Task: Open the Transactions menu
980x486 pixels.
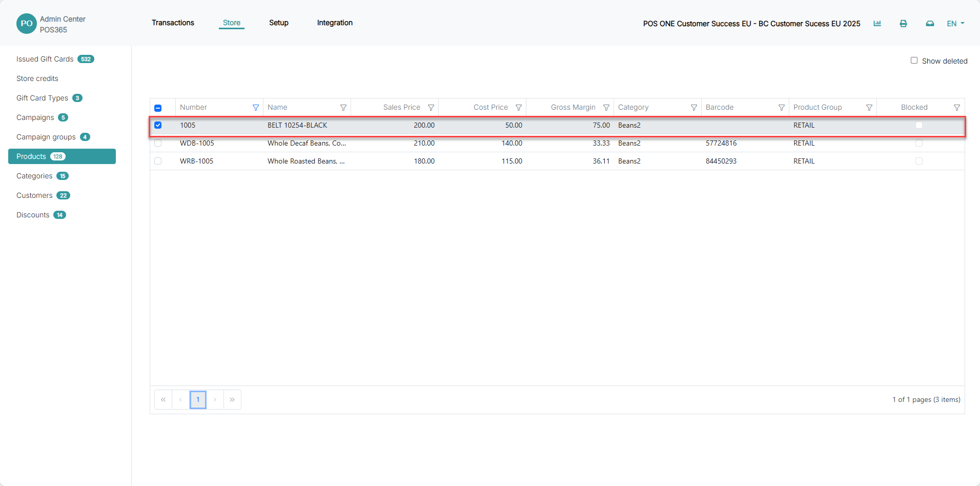Action: click(173, 23)
